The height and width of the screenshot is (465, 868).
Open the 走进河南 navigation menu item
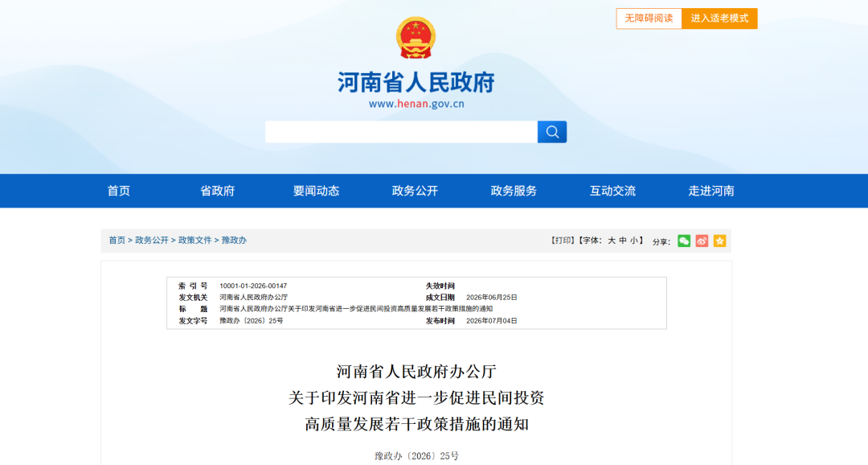(711, 191)
